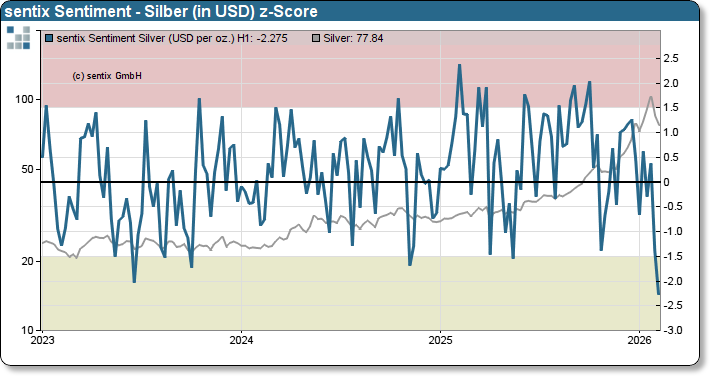Click the left axis value 50
Viewport: 710px width, 376px height.
coord(28,169)
